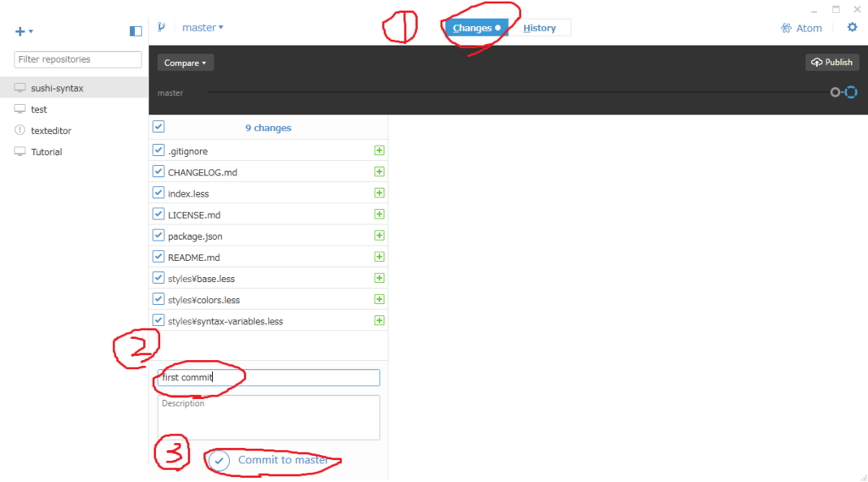This screenshot has width=868, height=482.
Task: Click the green plus icon for LICENSE.md
Action: [379, 214]
